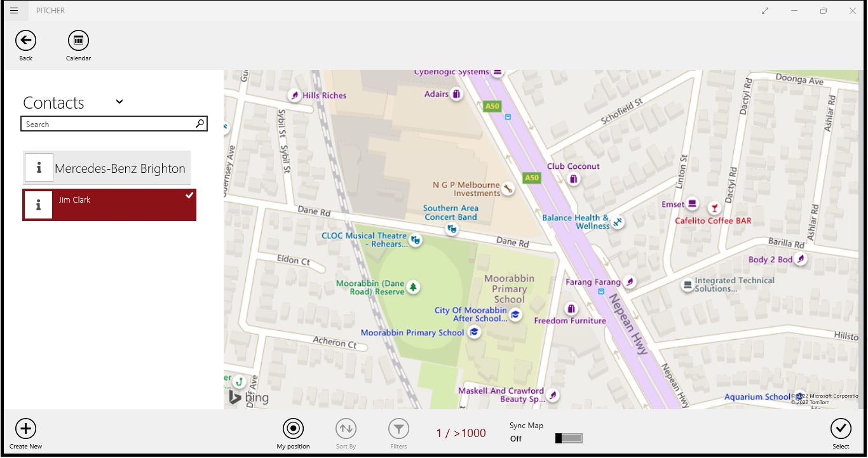
Task: Open info icon for Jim Clark
Action: (38, 205)
